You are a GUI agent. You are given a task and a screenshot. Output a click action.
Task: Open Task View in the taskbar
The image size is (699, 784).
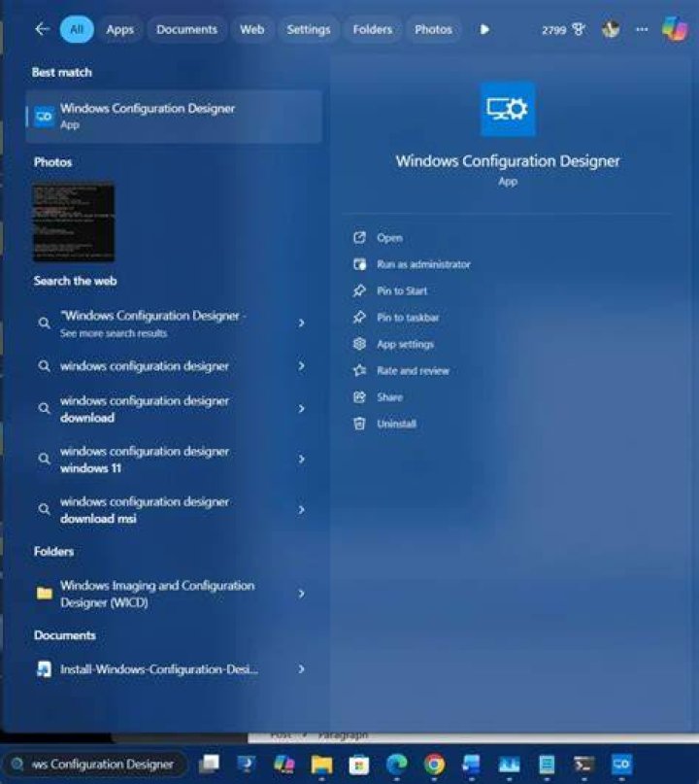click(x=210, y=764)
